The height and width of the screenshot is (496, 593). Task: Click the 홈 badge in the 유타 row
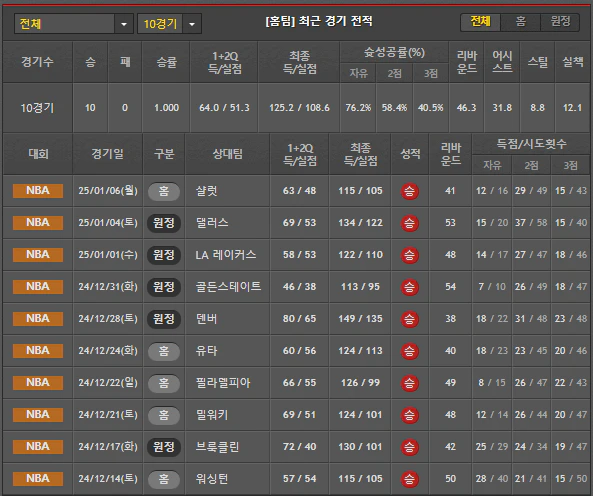[x=164, y=351]
